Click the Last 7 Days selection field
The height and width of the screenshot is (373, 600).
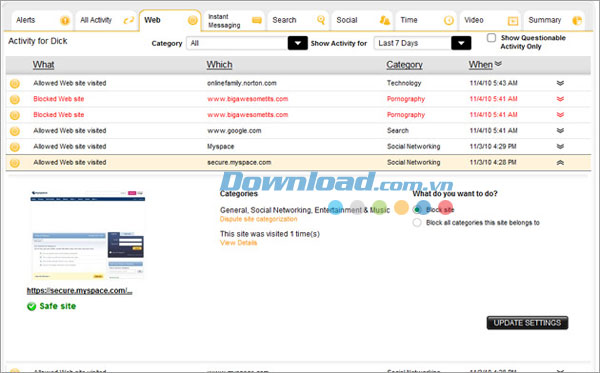(413, 43)
